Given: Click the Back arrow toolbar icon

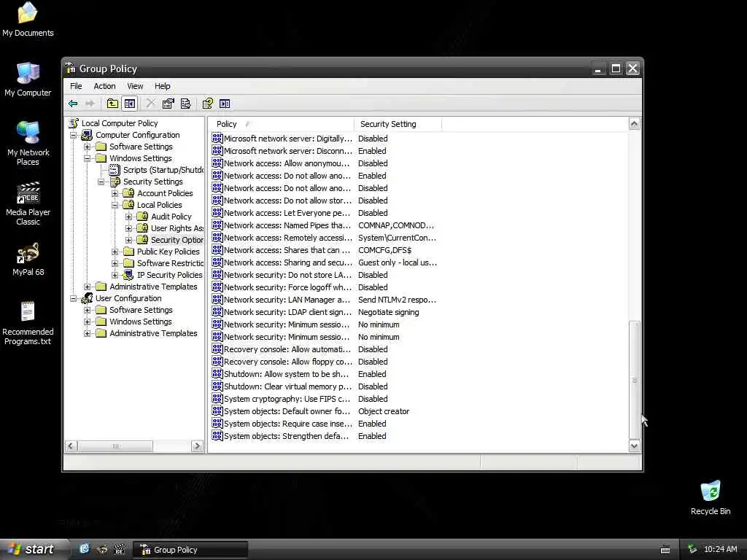Looking at the screenshot, I should point(73,104).
